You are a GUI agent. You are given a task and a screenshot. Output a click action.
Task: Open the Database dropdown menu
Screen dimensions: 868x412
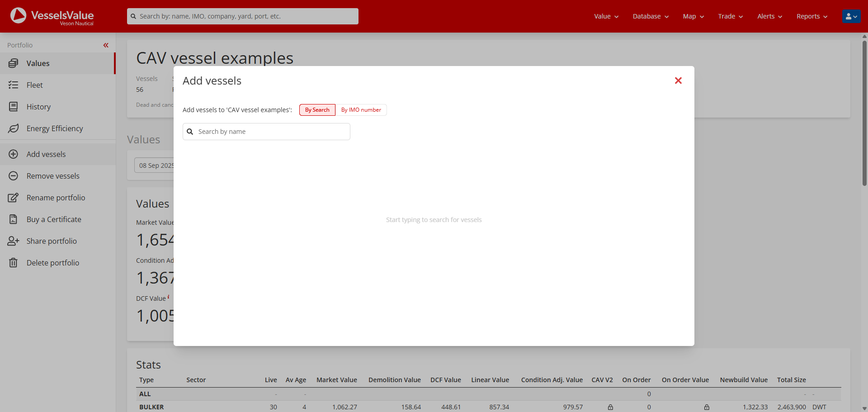pos(650,16)
